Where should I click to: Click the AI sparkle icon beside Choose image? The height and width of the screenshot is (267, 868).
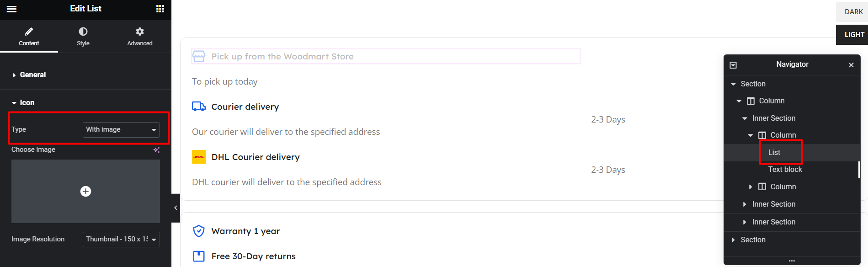[156, 150]
